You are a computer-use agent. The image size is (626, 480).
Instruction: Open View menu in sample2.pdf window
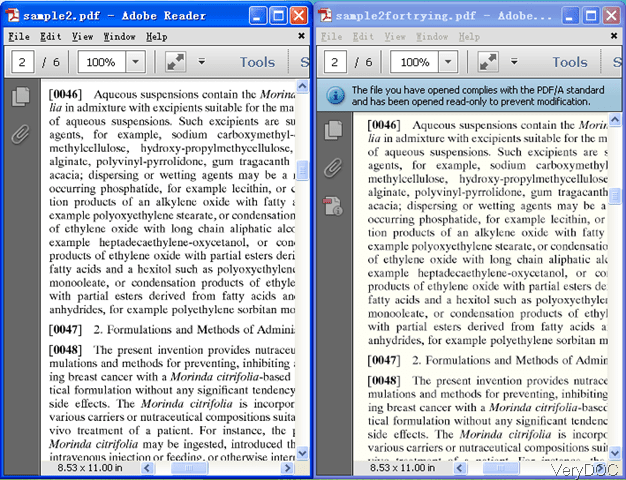pyautogui.click(x=83, y=37)
